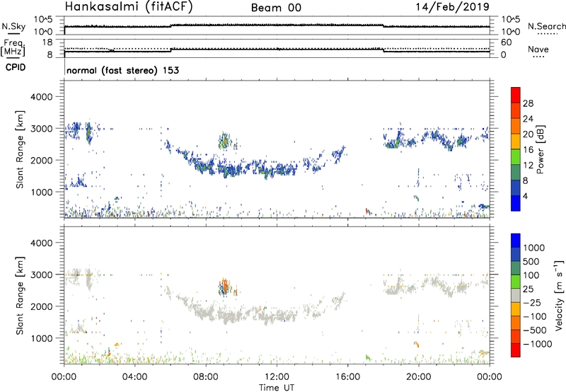This screenshot has width=566, height=392.
Task: Click the Beam 00 label
Action: (276, 8)
